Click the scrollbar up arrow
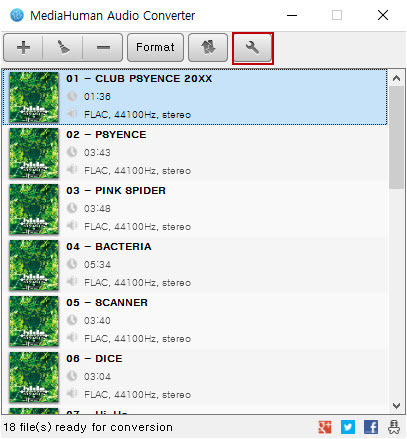 396,78
